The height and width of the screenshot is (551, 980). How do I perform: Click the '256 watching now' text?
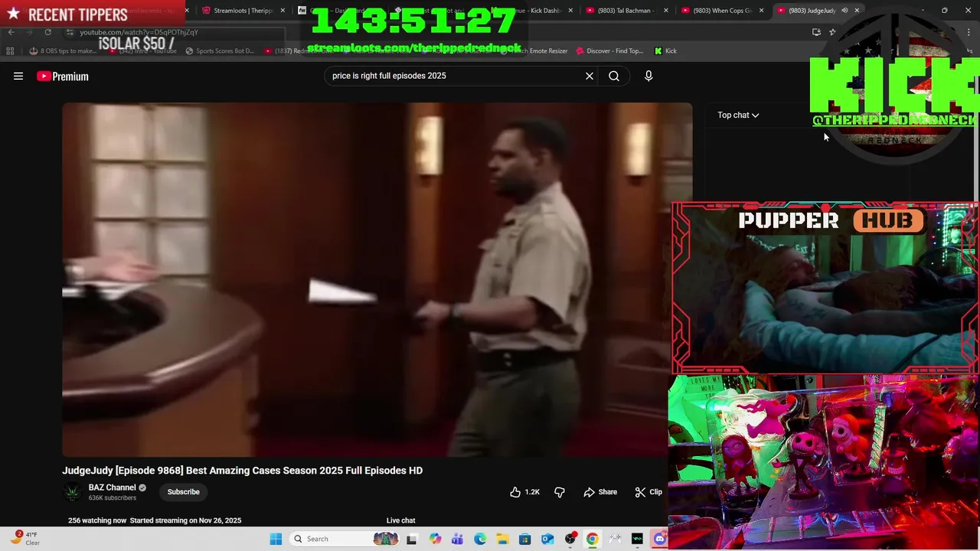click(x=97, y=520)
